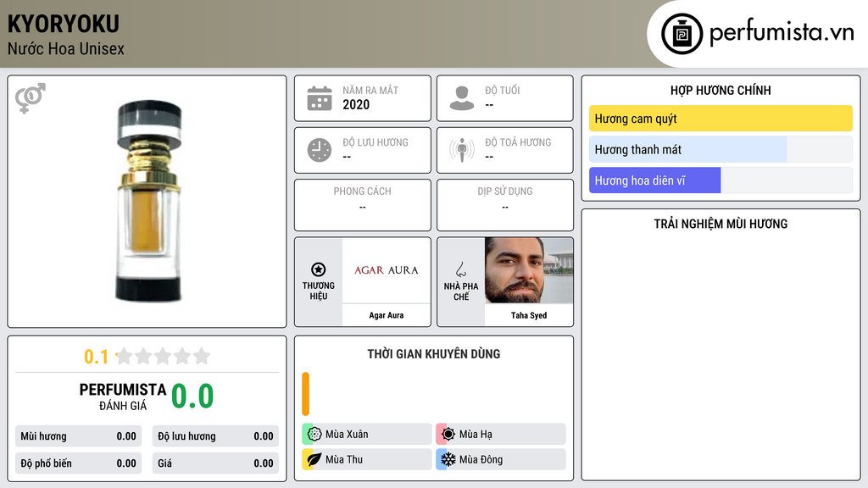The image size is (868, 488).
Task: Click the Mùa Đông season label
Action: click(x=481, y=460)
